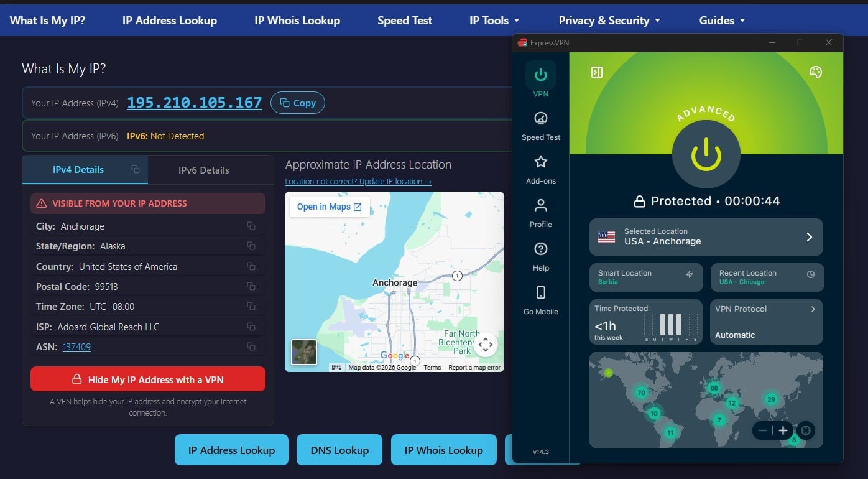The image size is (868, 479).
Task: Zoom in on the ExpressVPN world map
Action: pos(783,430)
